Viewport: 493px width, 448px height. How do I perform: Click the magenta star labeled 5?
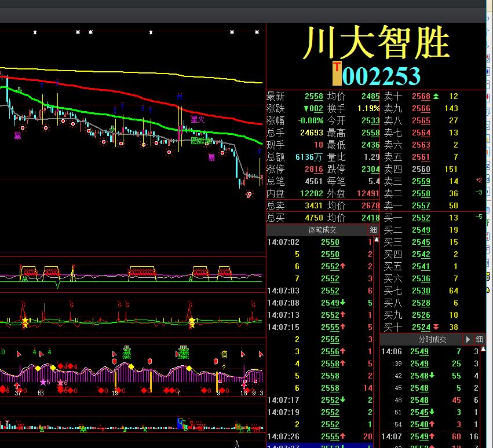43,383
